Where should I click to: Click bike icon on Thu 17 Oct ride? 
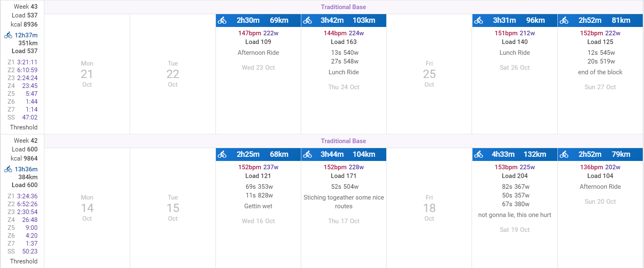tap(307, 154)
